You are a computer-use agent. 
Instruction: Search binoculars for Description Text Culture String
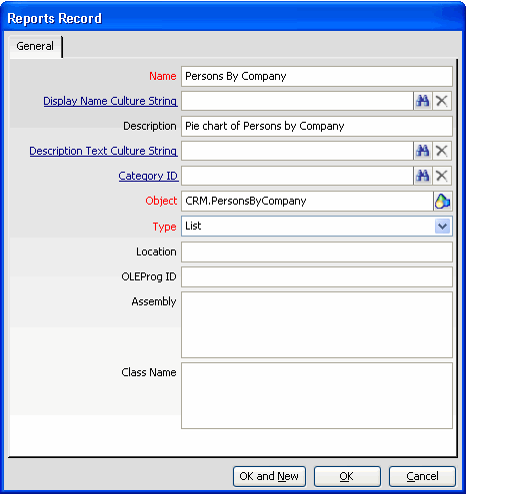(423, 151)
